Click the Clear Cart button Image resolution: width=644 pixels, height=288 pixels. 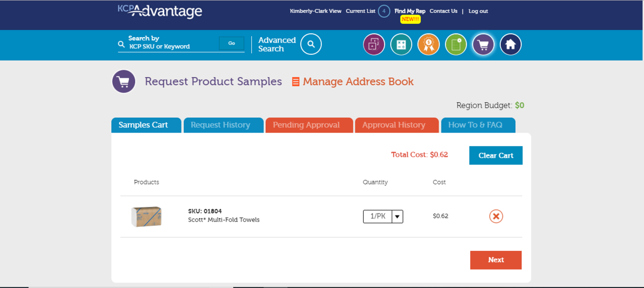tap(496, 155)
